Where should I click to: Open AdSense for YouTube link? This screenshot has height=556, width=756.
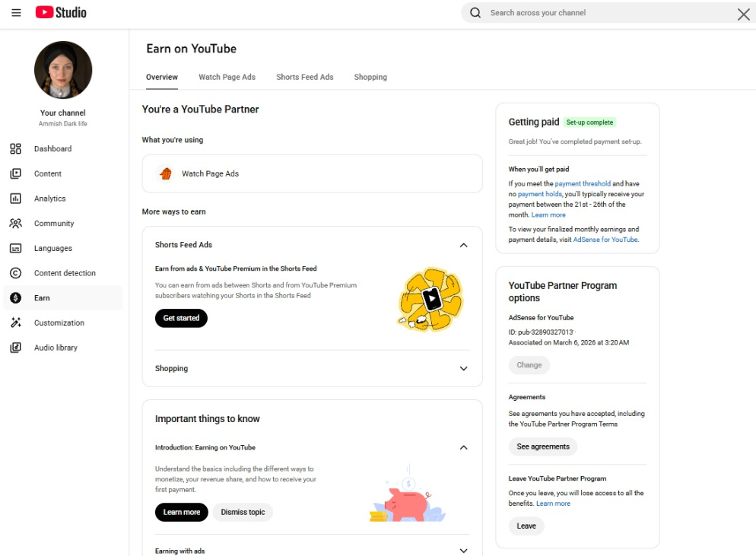(605, 240)
